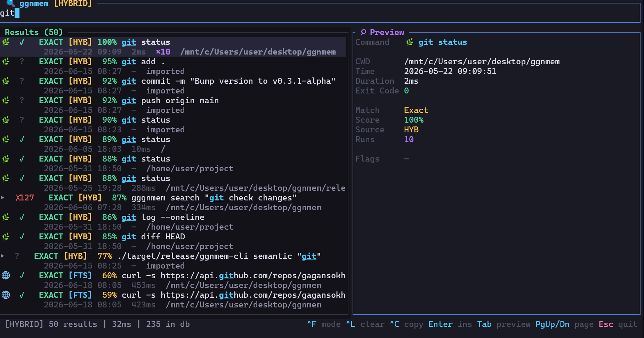Select the 'gggnmem search "git check changes"' result
This screenshot has width=644, height=338.
pos(173,203)
